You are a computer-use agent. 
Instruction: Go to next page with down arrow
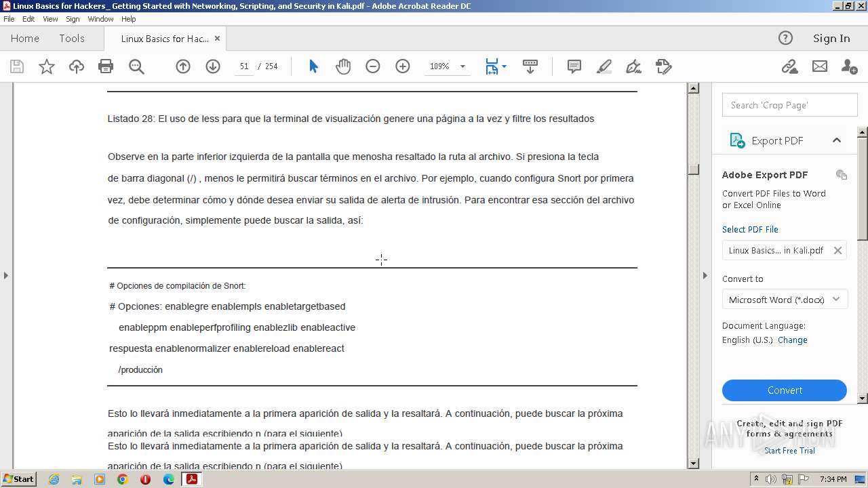[213, 66]
